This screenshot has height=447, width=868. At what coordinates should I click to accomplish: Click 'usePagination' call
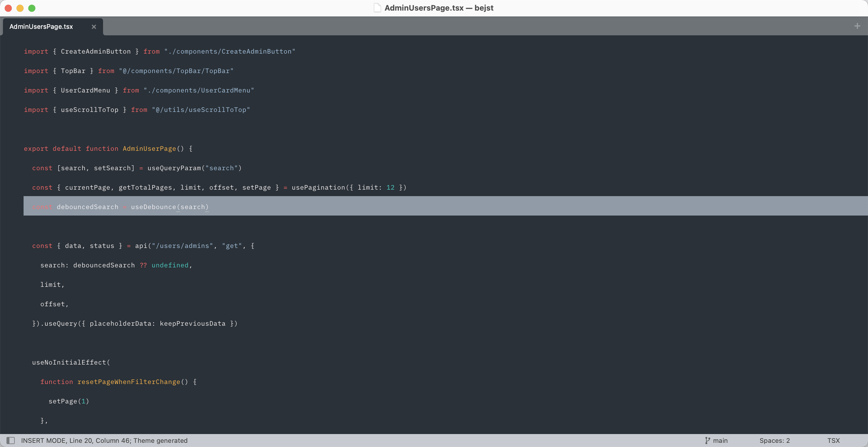tap(318, 188)
